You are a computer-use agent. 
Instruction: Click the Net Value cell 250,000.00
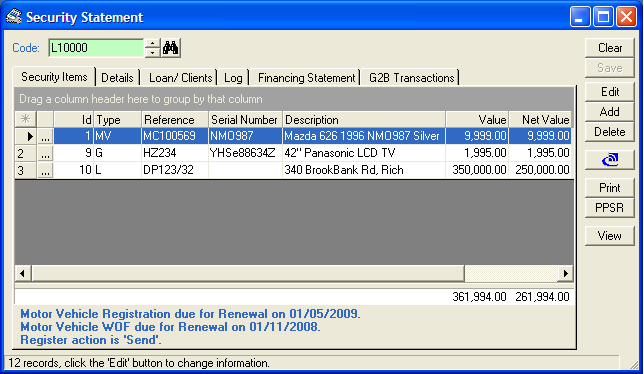click(x=540, y=170)
